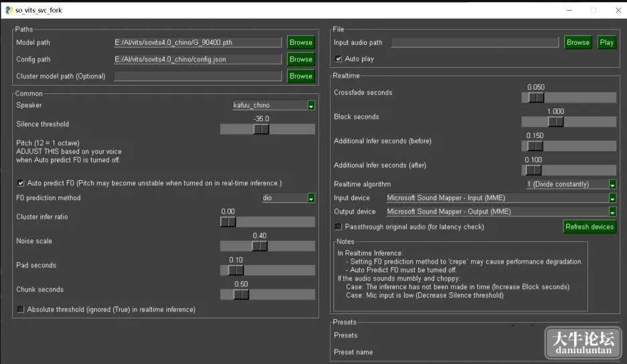The width and height of the screenshot is (627, 364).
Task: Click the Chunk seconds slider handle
Action: [241, 294]
